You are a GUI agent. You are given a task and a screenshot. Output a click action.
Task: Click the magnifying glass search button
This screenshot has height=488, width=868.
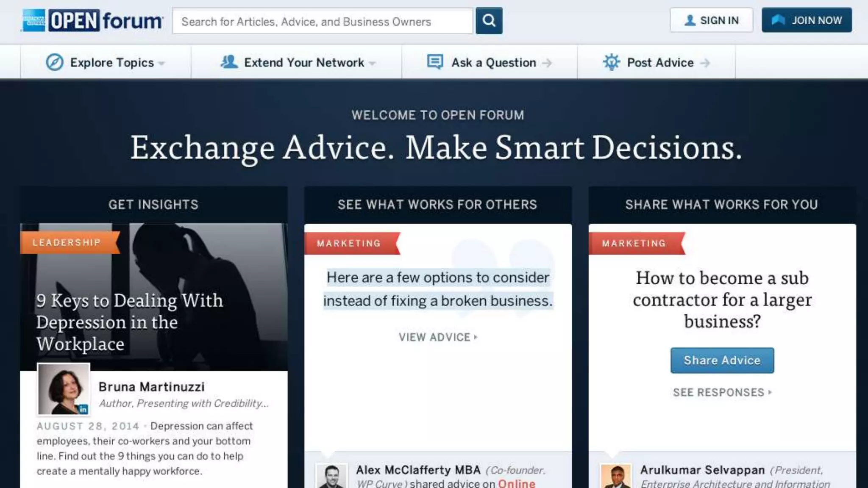(x=489, y=20)
